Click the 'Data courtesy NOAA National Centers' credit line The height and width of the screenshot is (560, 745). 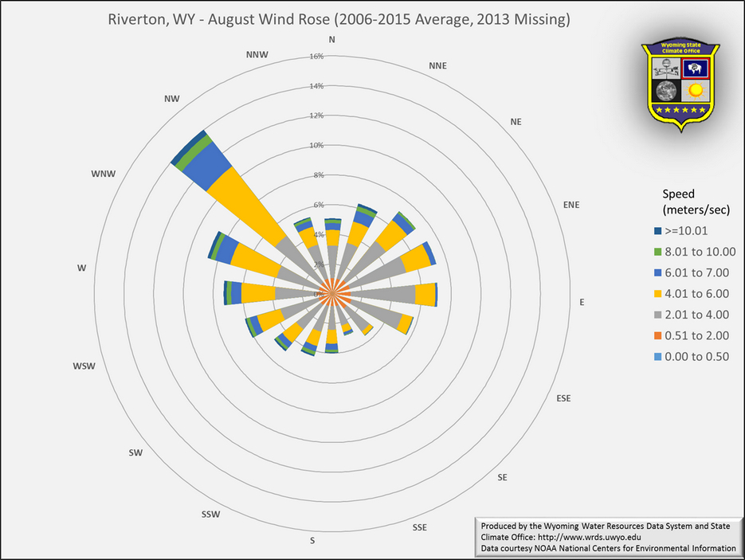tap(608, 548)
